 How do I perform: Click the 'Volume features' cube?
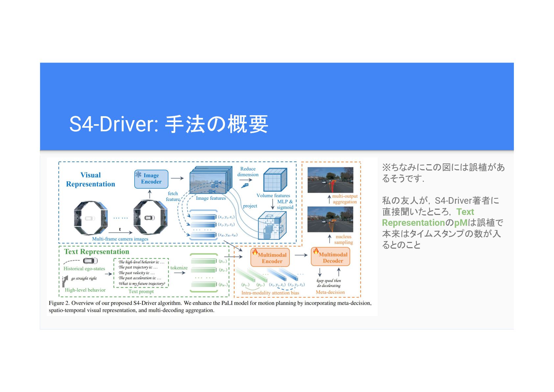point(275,180)
